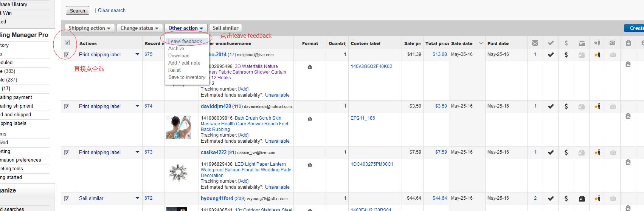Click the paid dollar column header icon
The height and width of the screenshot is (211, 644).
pos(566,43)
